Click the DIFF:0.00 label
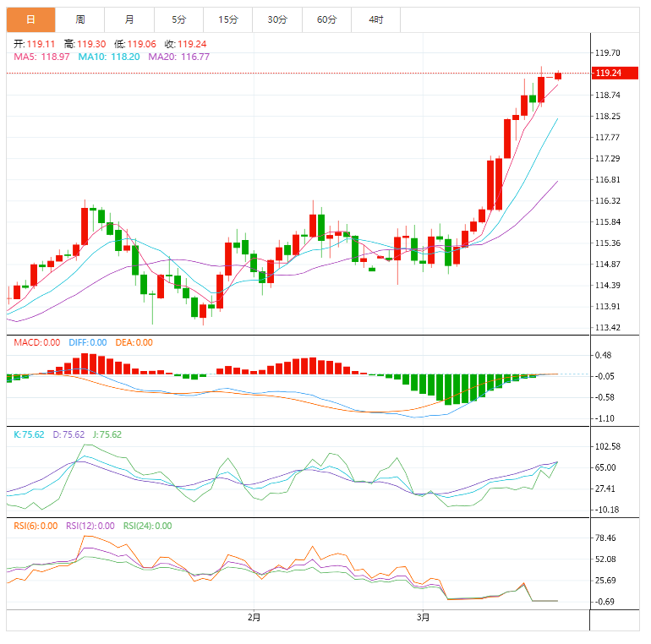The height and width of the screenshot is (644, 651). click(x=88, y=343)
